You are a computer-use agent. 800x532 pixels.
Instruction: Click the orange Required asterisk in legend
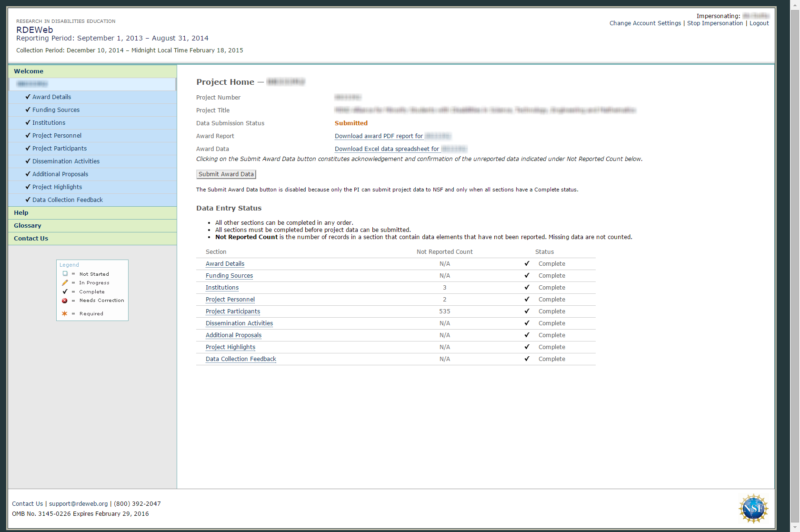[x=65, y=313]
